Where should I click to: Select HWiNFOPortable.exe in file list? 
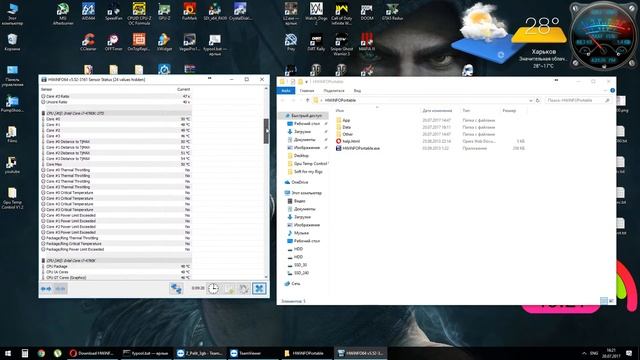click(x=358, y=148)
